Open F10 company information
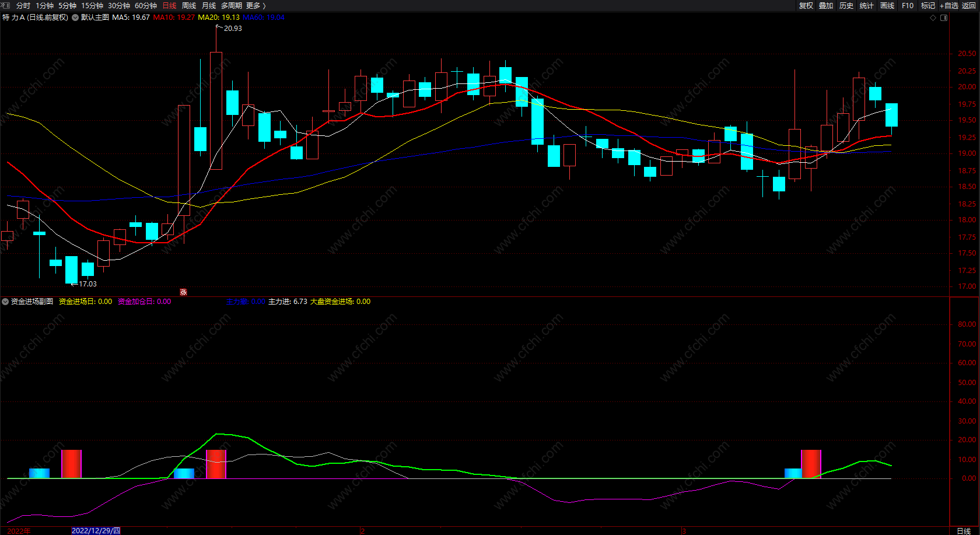 click(908, 6)
